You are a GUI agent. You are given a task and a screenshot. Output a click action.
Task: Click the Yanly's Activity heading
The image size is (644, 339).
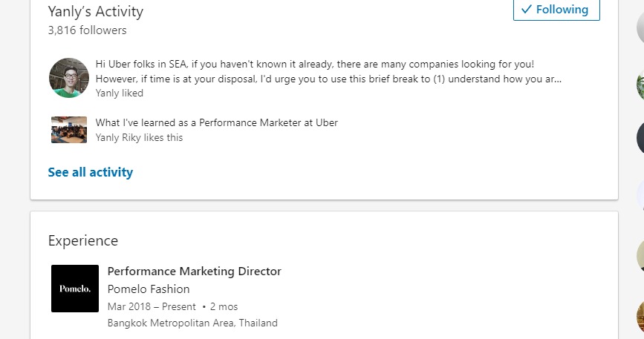coord(96,12)
